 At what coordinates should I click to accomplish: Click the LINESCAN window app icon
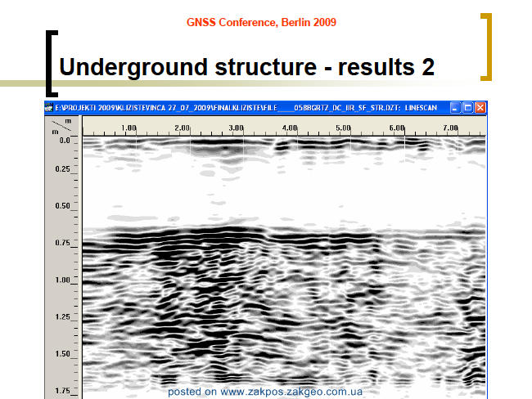coord(49,108)
